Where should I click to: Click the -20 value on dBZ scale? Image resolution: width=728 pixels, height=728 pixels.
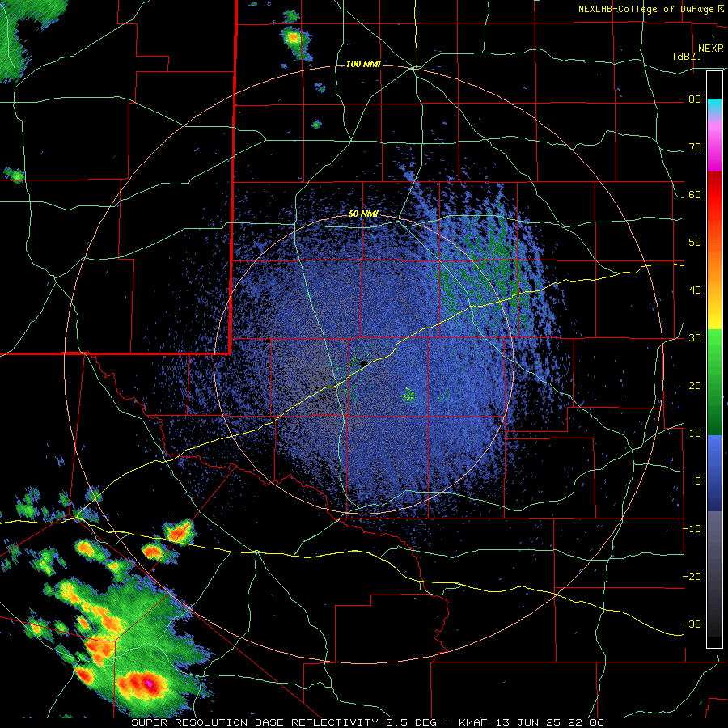[692, 576]
